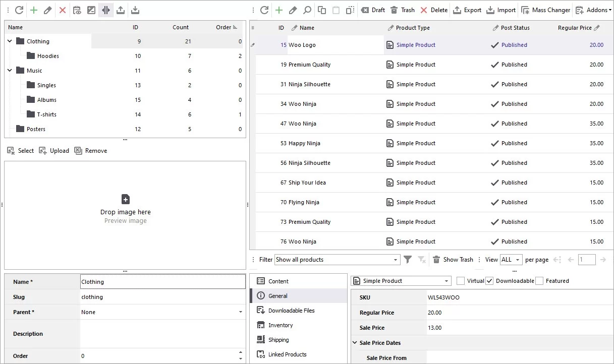Image resolution: width=614 pixels, height=364 pixels.
Task: Open product search with the magnifier icon
Action: tap(307, 10)
